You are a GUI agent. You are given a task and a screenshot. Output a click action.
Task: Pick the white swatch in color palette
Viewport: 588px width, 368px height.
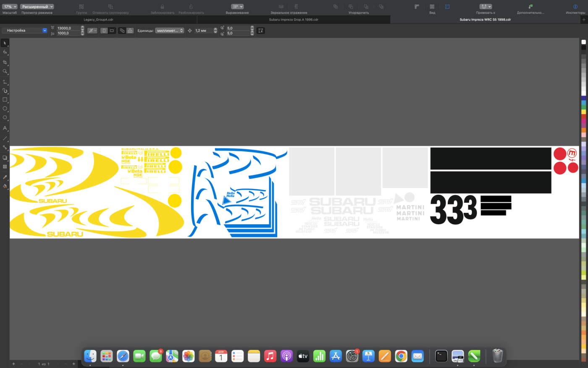[584, 93]
